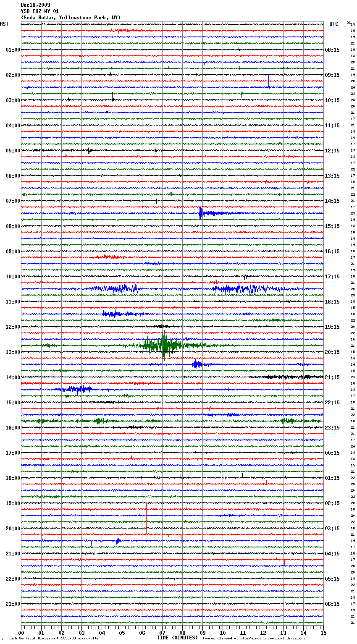Click the UTC time label "09:15"
The image size is (357, 644).
(332, 75)
